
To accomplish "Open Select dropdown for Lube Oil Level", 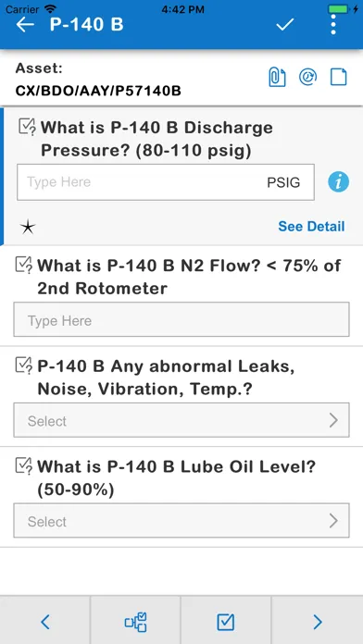I will [x=181, y=520].
